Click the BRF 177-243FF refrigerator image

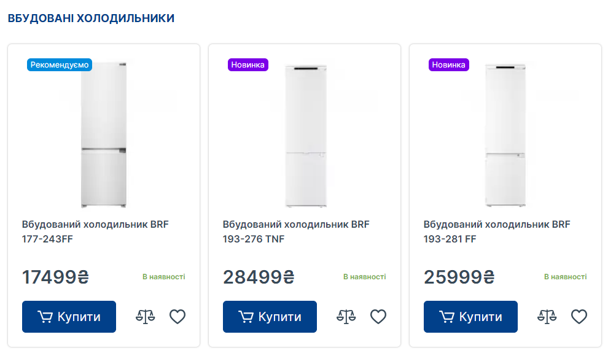(x=104, y=135)
